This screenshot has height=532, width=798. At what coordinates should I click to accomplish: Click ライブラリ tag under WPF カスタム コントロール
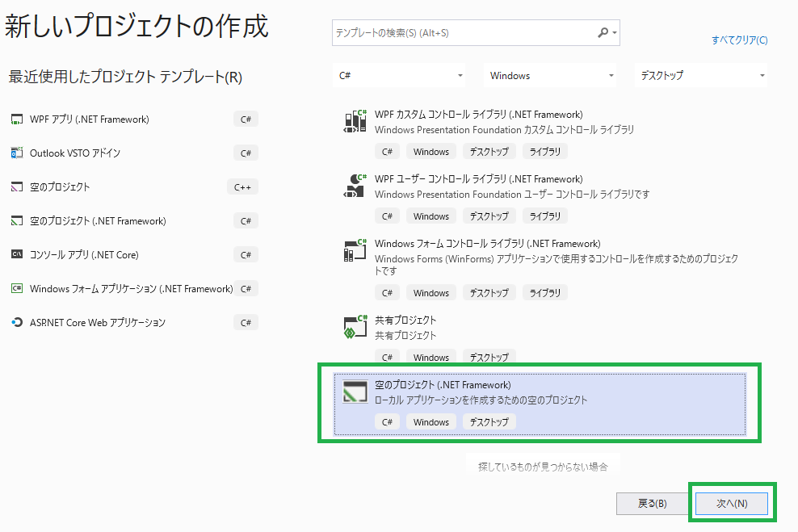click(x=545, y=152)
